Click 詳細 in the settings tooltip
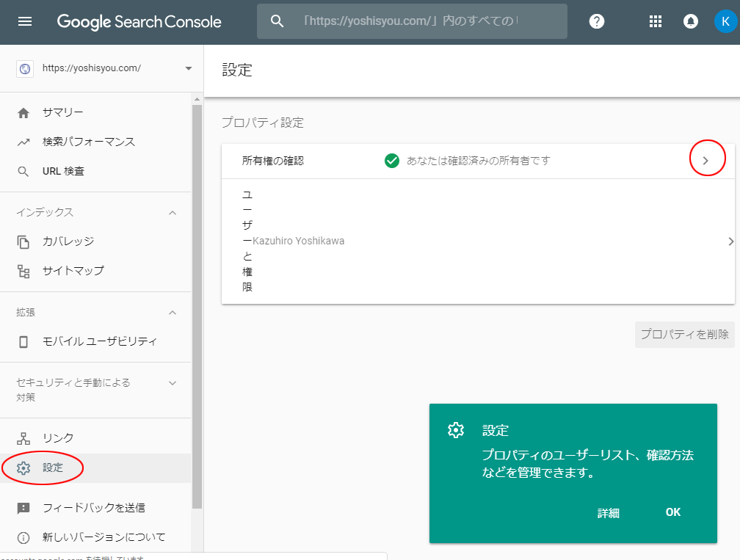The image size is (740, 560). point(608,513)
